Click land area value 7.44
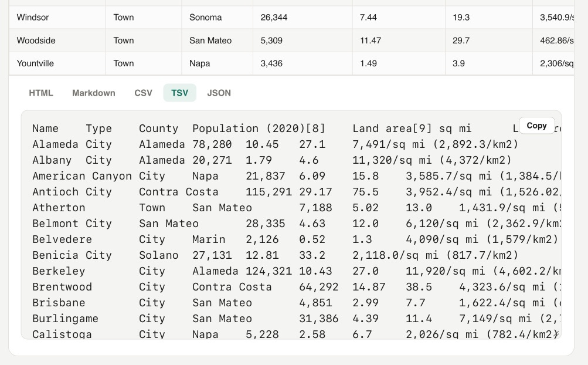Screen dimensions: 588x365 coord(399,17)
